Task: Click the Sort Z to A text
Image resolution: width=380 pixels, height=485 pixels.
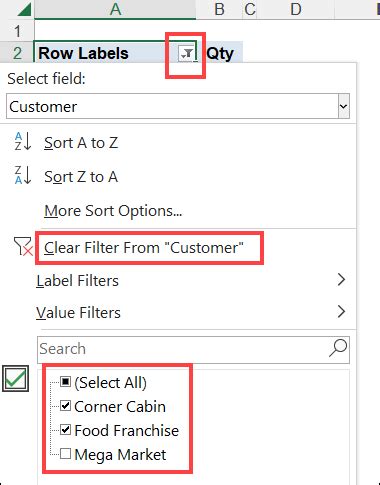Action: [81, 177]
